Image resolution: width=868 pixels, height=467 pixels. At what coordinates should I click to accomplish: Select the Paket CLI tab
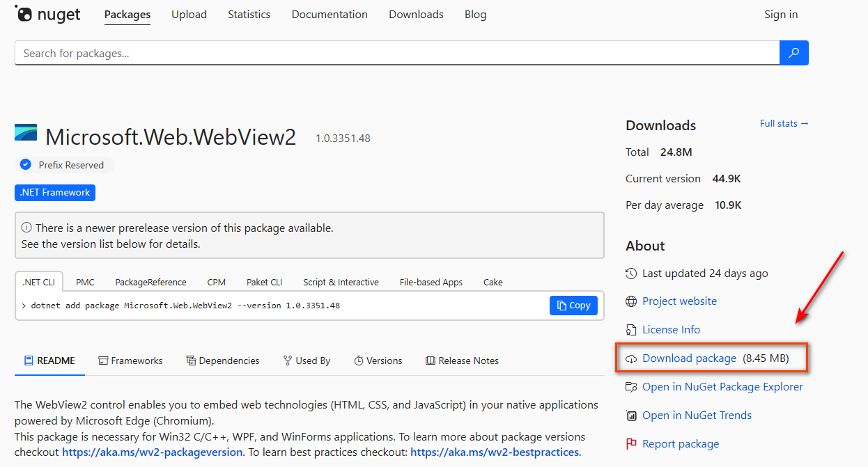(265, 282)
